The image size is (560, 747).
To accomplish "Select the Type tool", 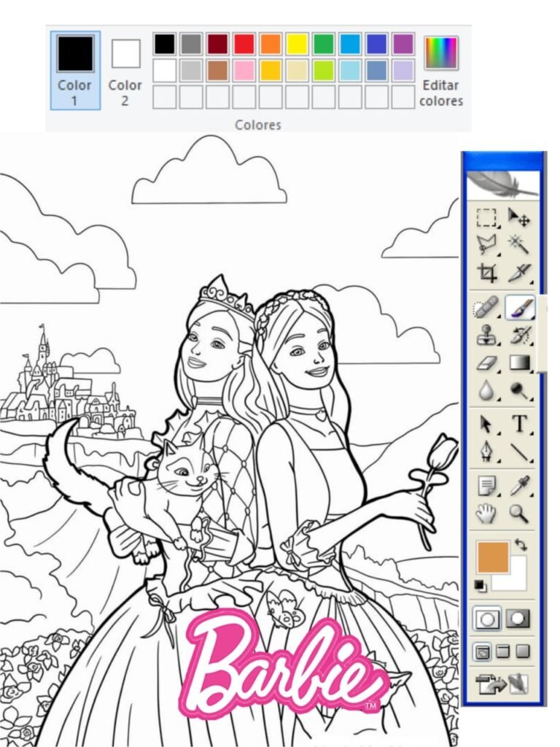I will click(520, 424).
